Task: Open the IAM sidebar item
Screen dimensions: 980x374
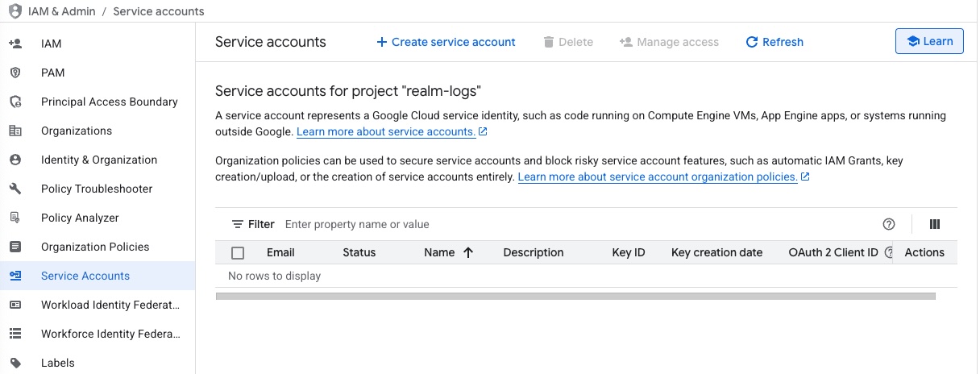Action: point(98,44)
